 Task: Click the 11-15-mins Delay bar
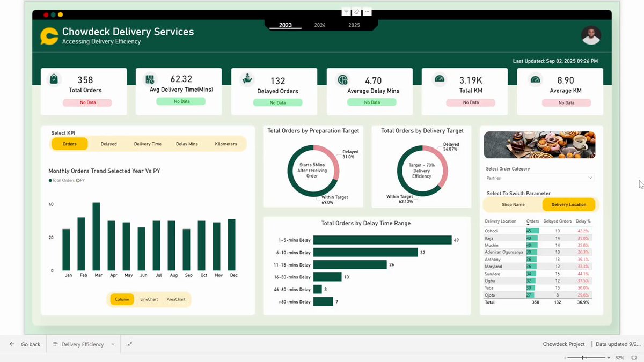[350, 264]
